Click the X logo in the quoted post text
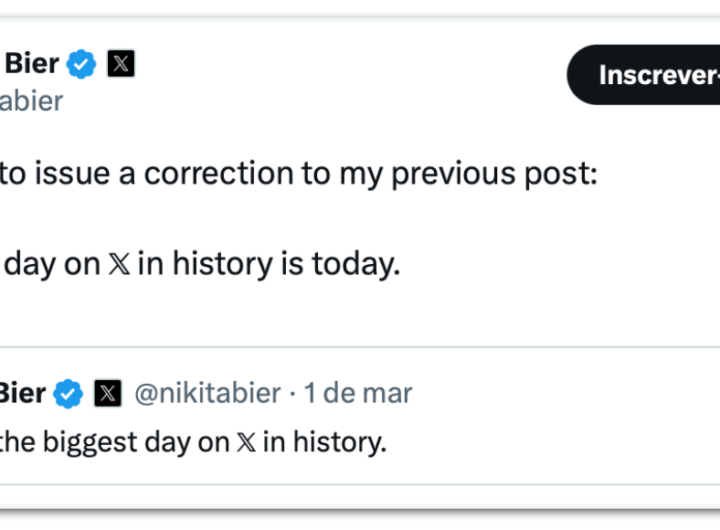 point(245,442)
